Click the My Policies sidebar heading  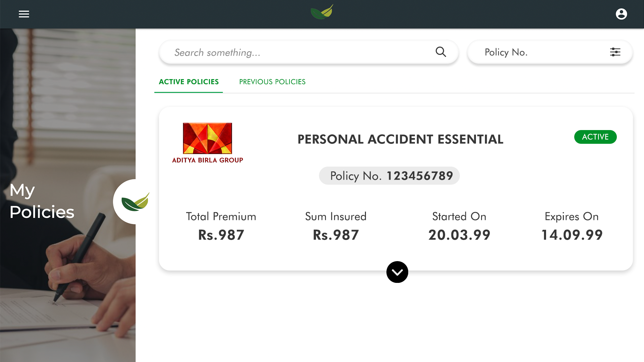42,201
